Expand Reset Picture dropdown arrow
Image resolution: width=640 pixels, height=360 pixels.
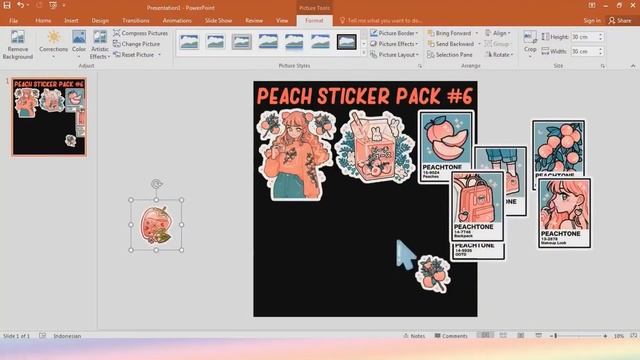(160, 54)
